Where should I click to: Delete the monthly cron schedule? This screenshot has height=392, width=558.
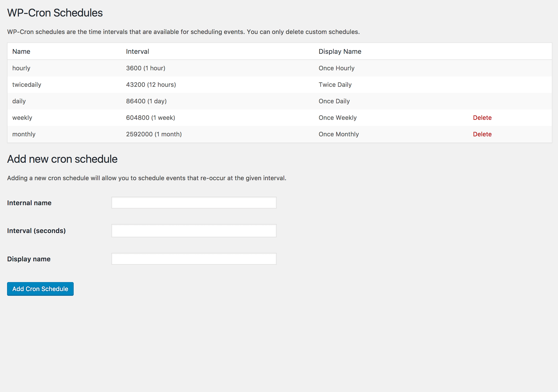point(482,134)
